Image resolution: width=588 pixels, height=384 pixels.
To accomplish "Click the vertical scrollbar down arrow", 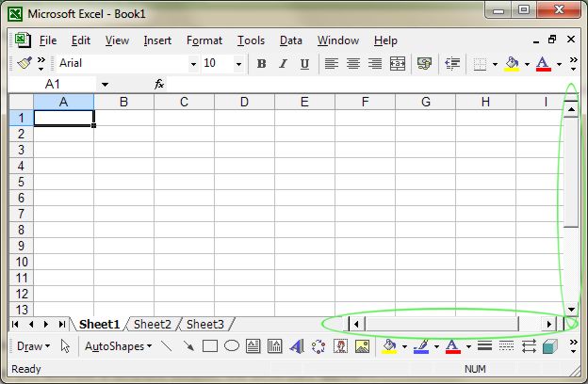I will tap(571, 310).
